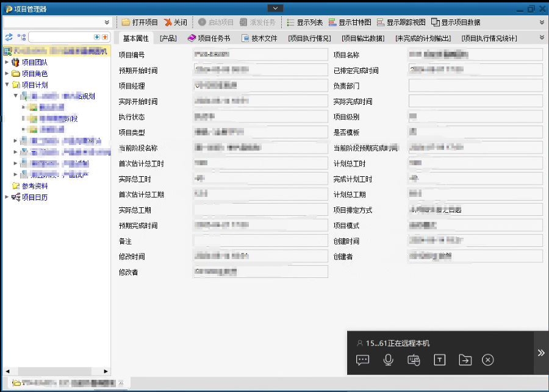Open chat in the remote session panel

tap(363, 360)
